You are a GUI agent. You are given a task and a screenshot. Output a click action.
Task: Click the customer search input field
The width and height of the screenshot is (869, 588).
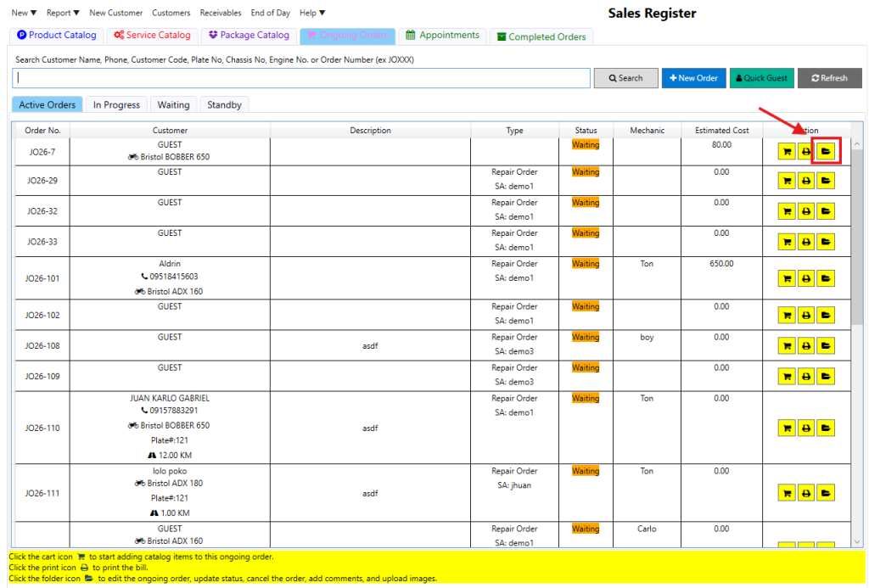pos(301,78)
